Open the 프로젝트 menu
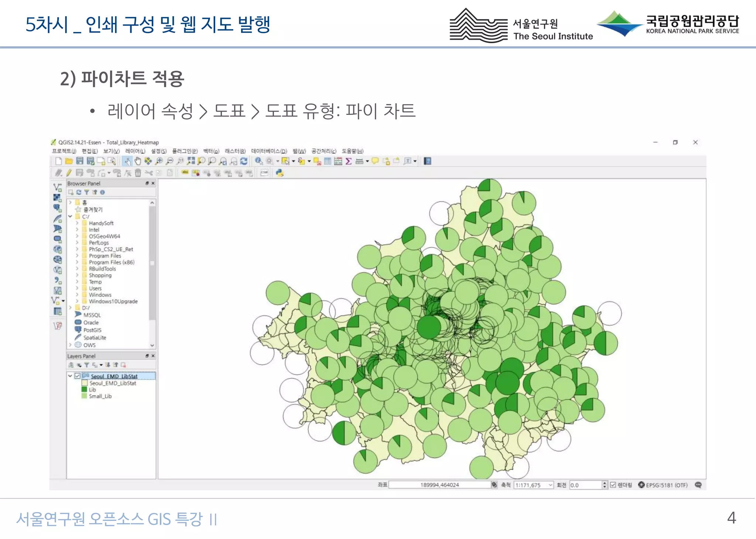Viewport: 756px width, 539px height. [64, 151]
